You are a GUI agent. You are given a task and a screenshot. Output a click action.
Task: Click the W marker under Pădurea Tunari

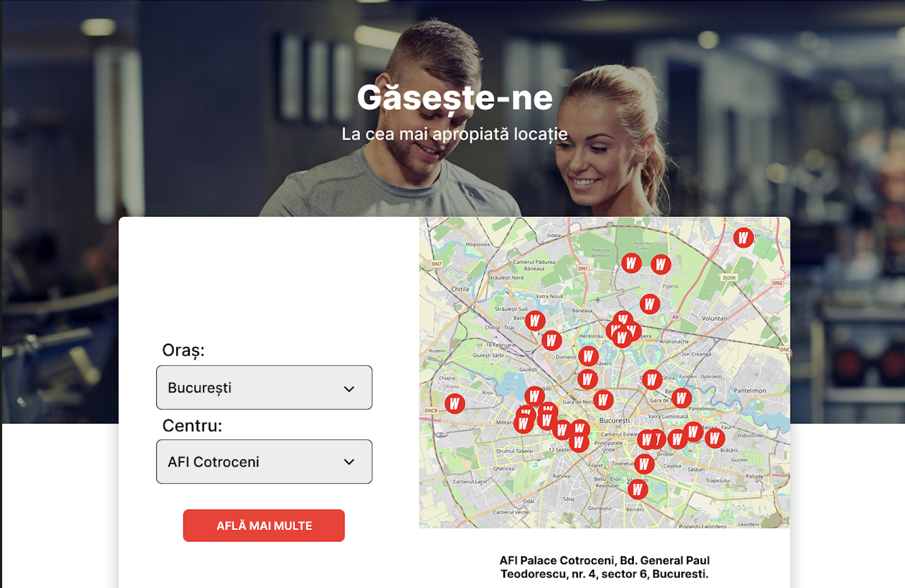pos(631,263)
